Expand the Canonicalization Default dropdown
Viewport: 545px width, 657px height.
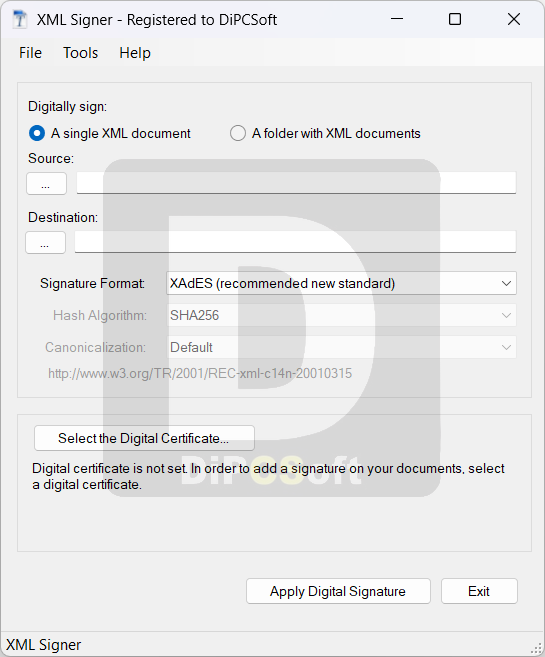click(x=341, y=347)
